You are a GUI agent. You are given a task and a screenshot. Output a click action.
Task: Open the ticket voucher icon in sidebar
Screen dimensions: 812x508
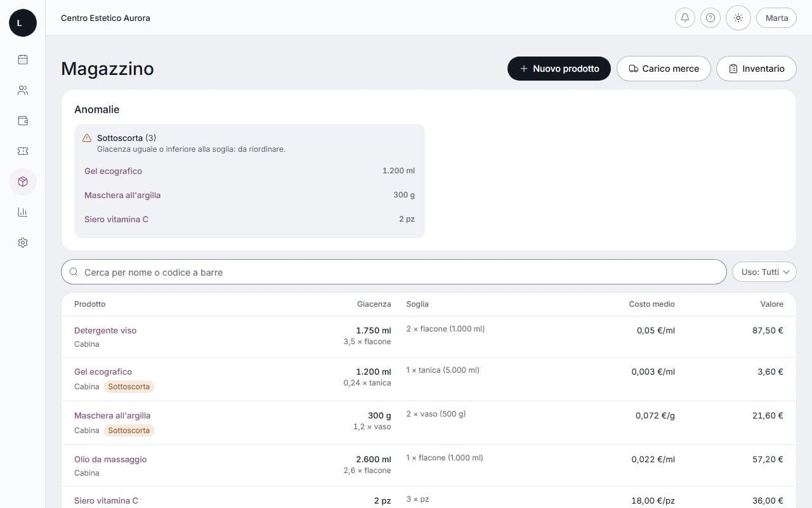[23, 151]
